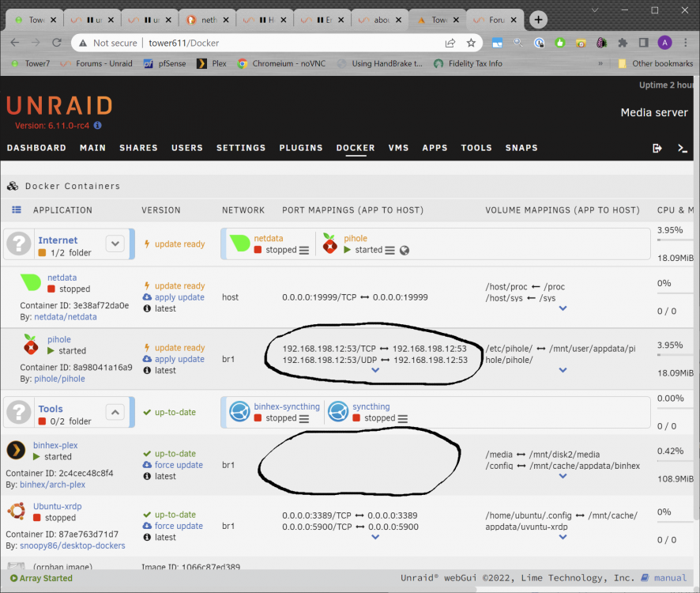Click force update link for Ubuntu-xrdp
This screenshot has height=593, width=700.
[179, 526]
